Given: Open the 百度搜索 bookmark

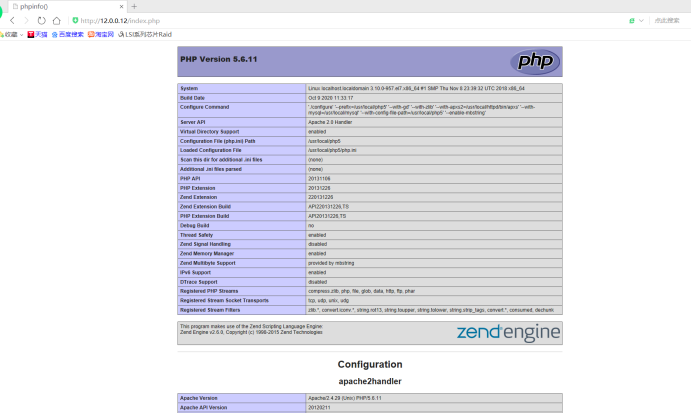Looking at the screenshot, I should click(x=67, y=34).
